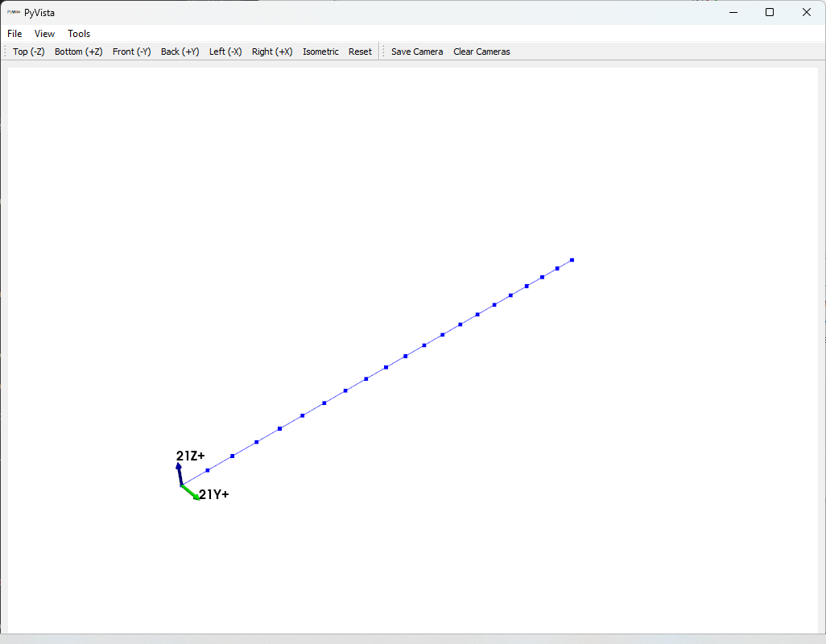Save the current camera position

coord(416,51)
